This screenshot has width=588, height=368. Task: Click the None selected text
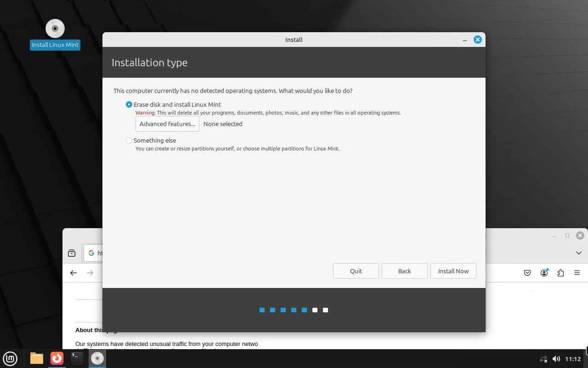pos(223,124)
